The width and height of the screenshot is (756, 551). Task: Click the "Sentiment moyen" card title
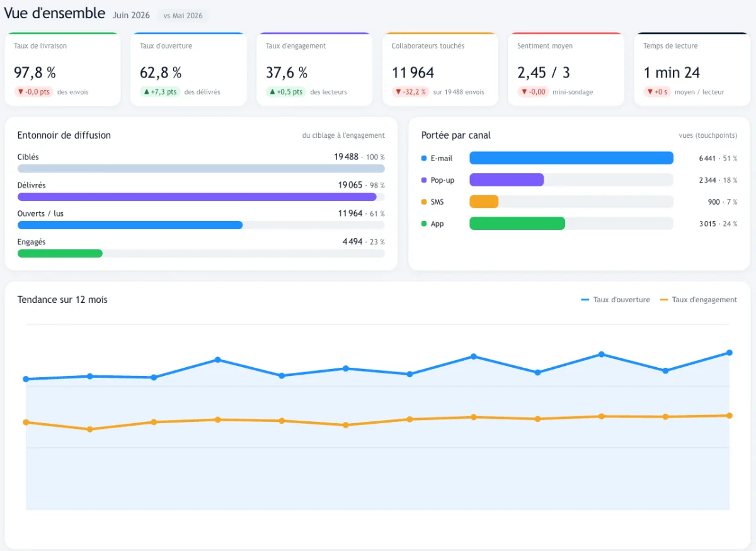545,46
